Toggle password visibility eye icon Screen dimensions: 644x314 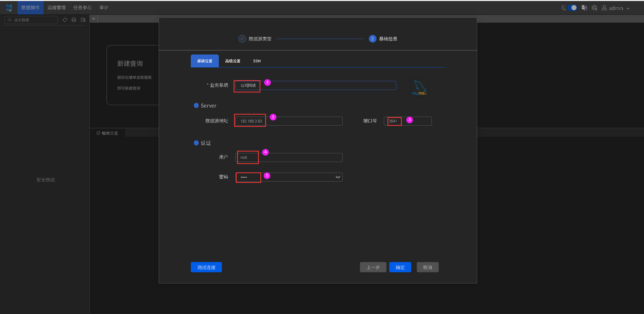338,177
